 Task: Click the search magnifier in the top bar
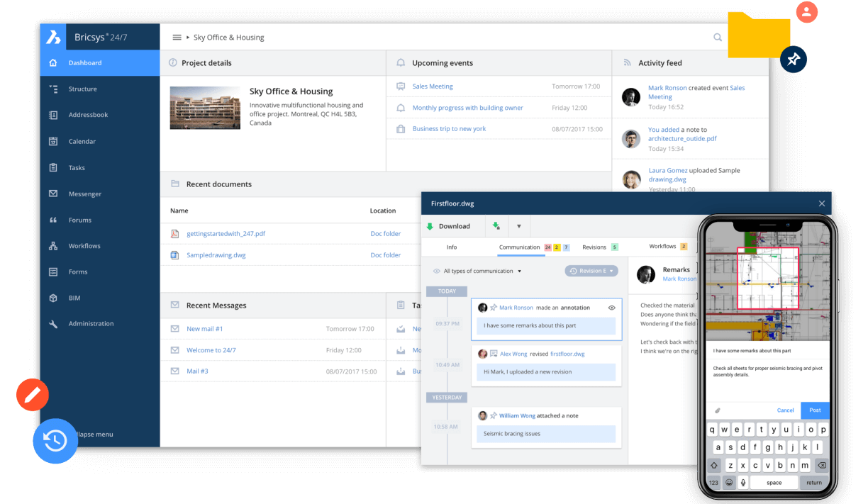click(718, 38)
